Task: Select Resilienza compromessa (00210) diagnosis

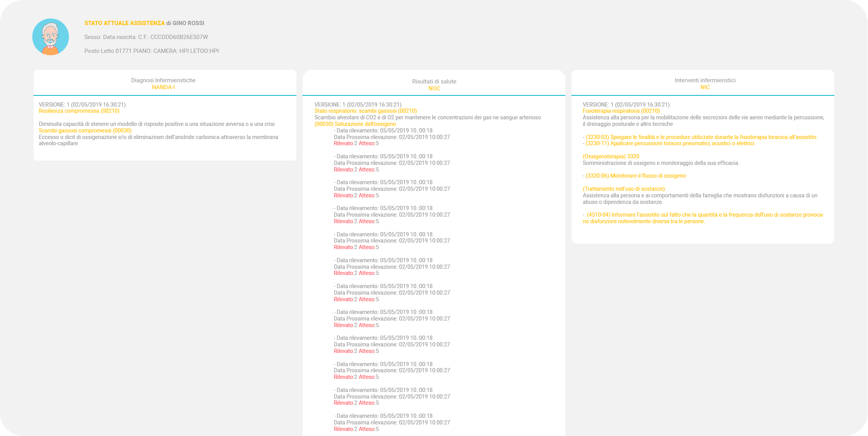Action: pos(79,111)
